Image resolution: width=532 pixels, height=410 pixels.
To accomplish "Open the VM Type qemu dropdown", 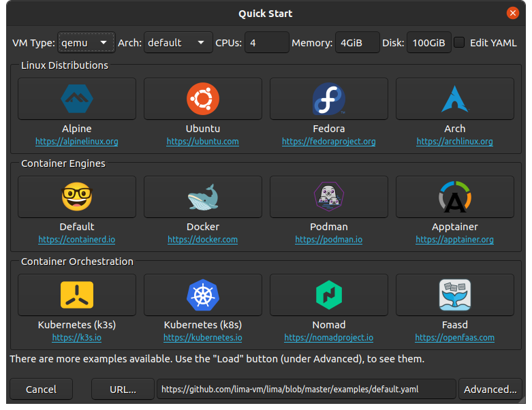I will (x=87, y=42).
